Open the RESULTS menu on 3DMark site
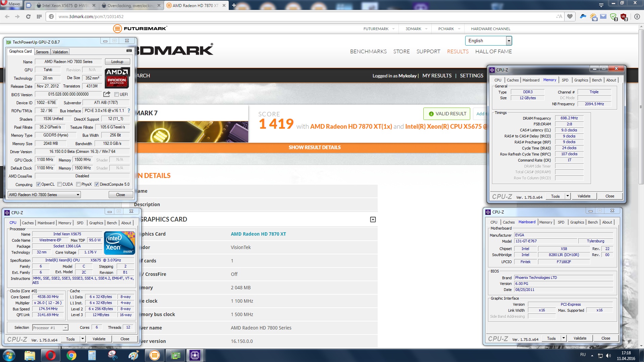This screenshot has height=362, width=644. 458,51
